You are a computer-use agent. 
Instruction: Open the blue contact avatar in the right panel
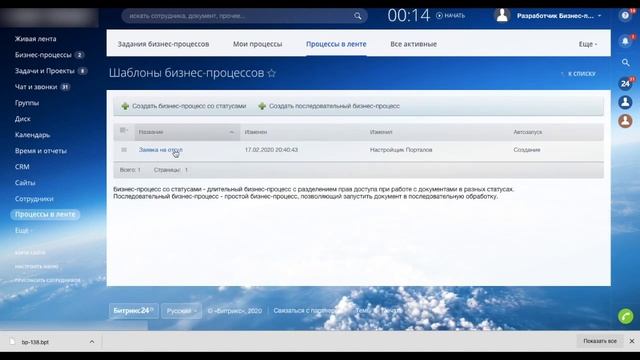[625, 102]
